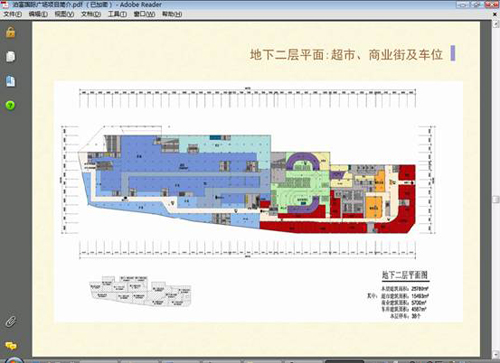Screen dimensions: 500x363
Task: Open the 视图(V) menu
Action: 64,14
